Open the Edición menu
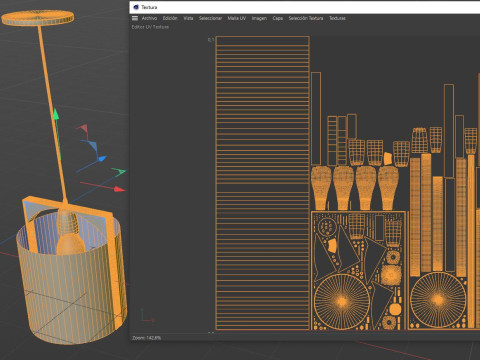 (x=170, y=18)
